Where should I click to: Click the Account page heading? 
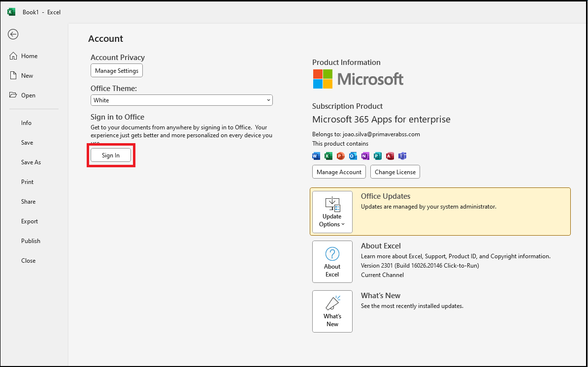pos(106,38)
